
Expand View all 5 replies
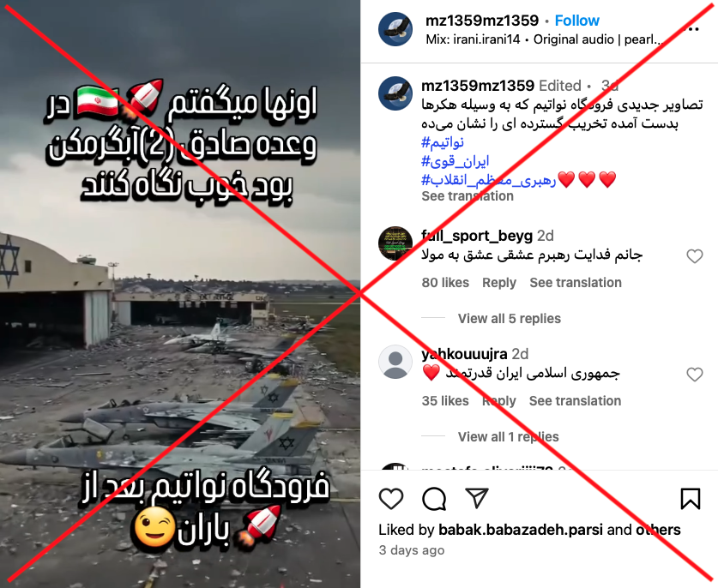coord(510,319)
